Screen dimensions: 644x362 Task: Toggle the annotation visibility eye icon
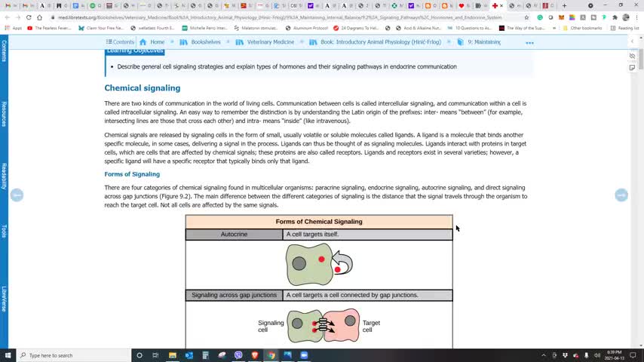[632, 56]
